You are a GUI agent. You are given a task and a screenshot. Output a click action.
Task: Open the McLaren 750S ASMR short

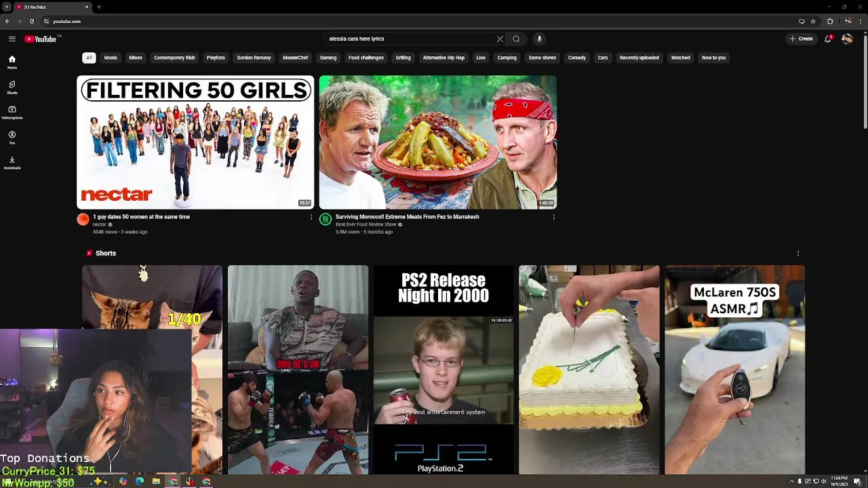[x=734, y=369]
